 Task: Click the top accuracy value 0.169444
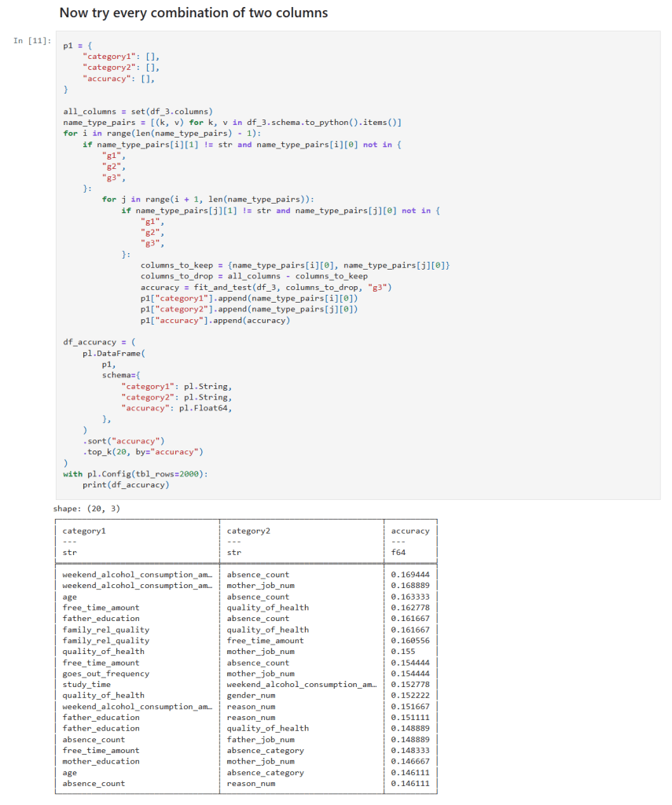[x=409, y=575]
